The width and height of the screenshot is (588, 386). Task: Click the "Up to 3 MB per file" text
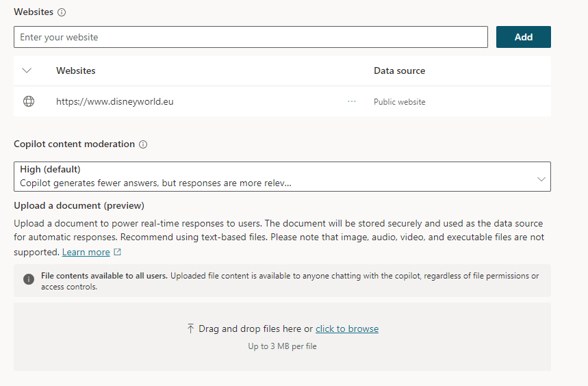(282, 346)
